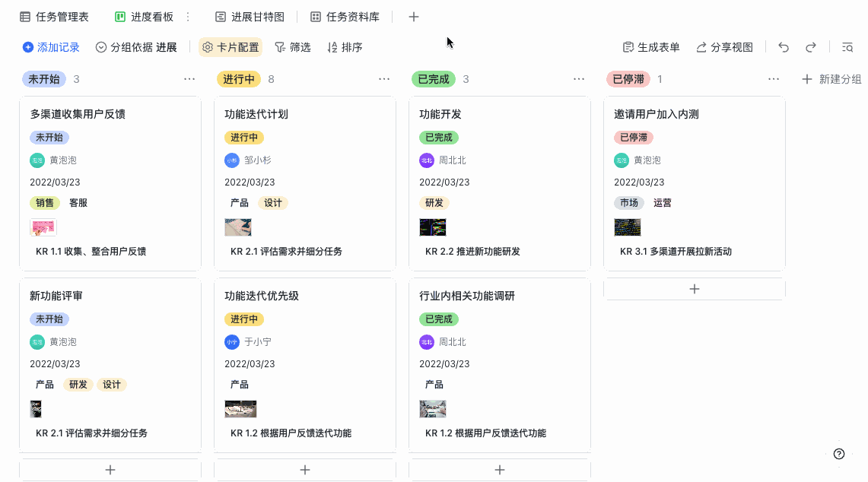Click the redo arrow icon
This screenshot has height=482, width=868.
point(811,47)
